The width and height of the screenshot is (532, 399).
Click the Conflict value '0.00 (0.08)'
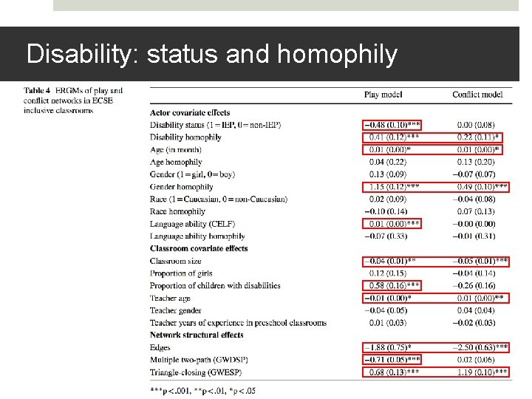476,125
